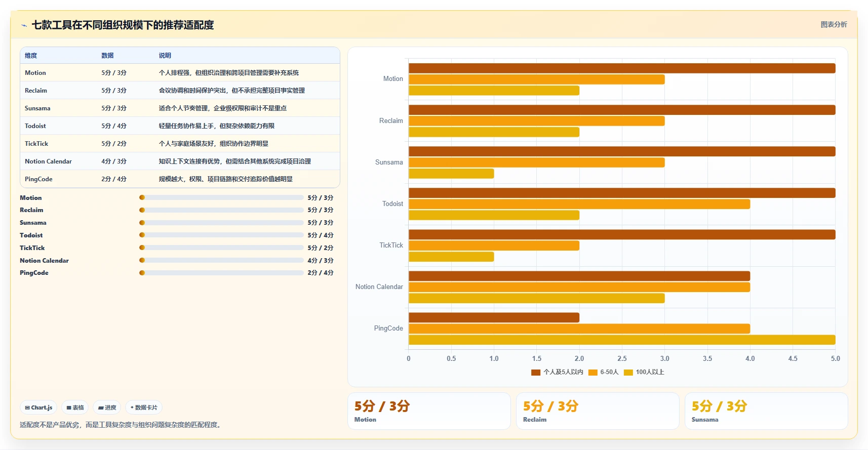
Task: Click the description 个人排程强，但组织治理和跨项目管理需要补充系统
Action: (229, 73)
